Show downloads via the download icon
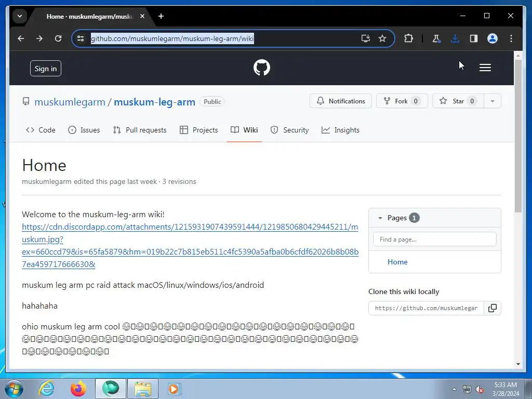This screenshot has height=399, width=532. pos(455,38)
